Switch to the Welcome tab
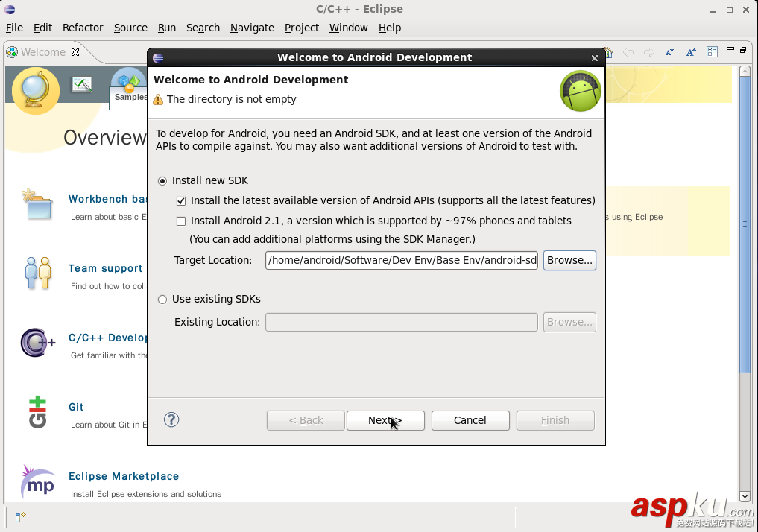 (42, 51)
